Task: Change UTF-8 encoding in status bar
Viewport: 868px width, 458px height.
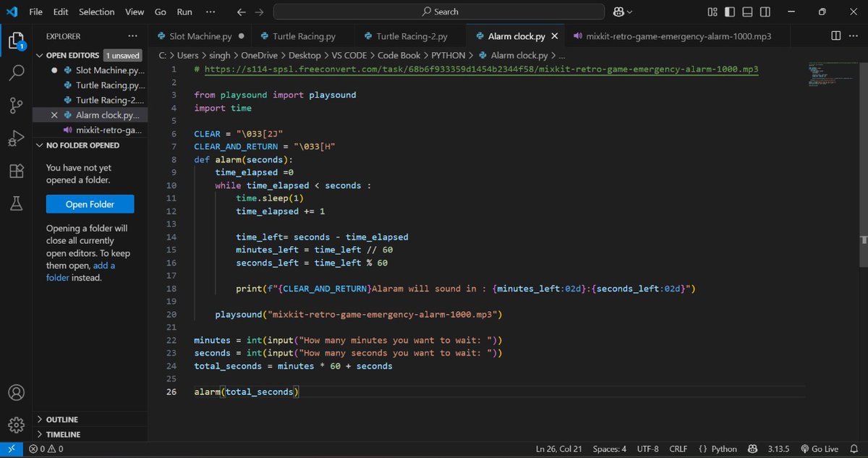Action: (647, 449)
